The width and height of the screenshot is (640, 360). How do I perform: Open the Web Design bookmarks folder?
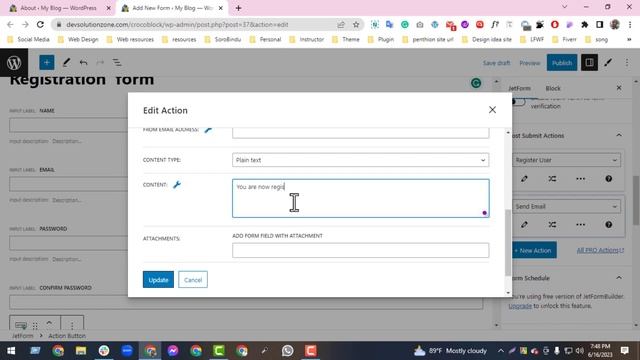coord(78,40)
